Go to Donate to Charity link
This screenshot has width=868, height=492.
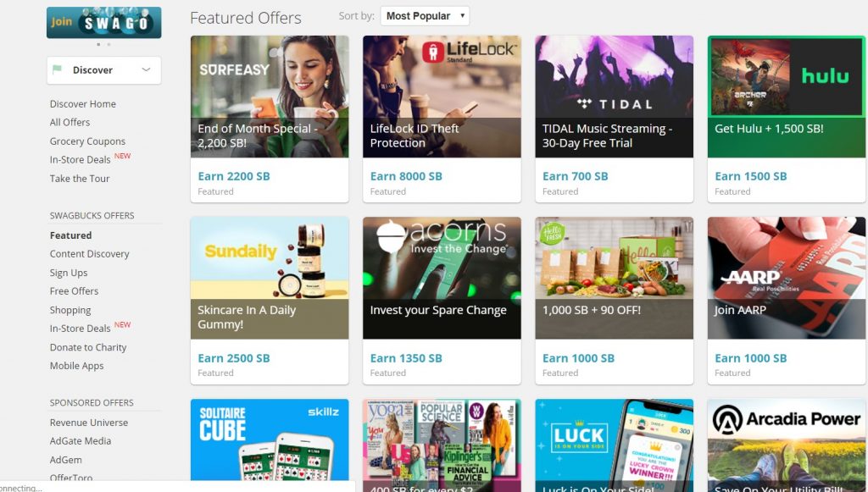[88, 347]
